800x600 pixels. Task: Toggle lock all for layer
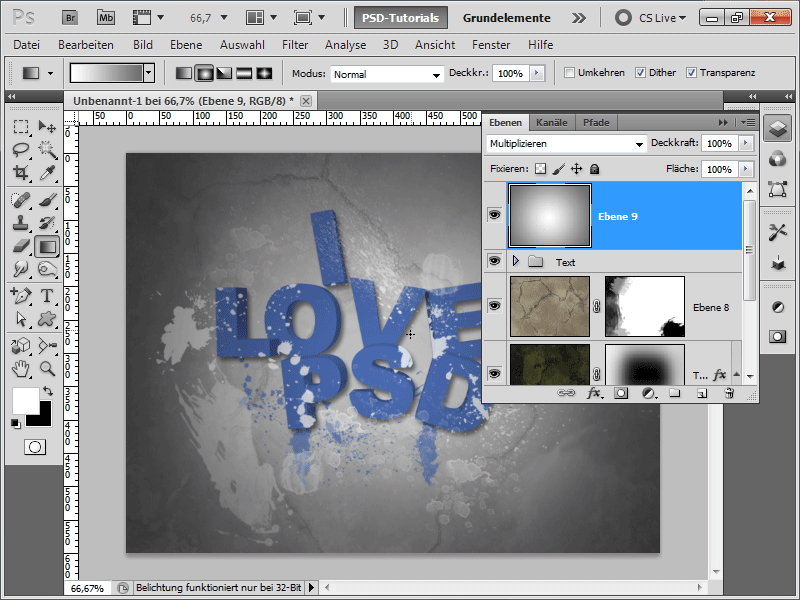[x=594, y=169]
